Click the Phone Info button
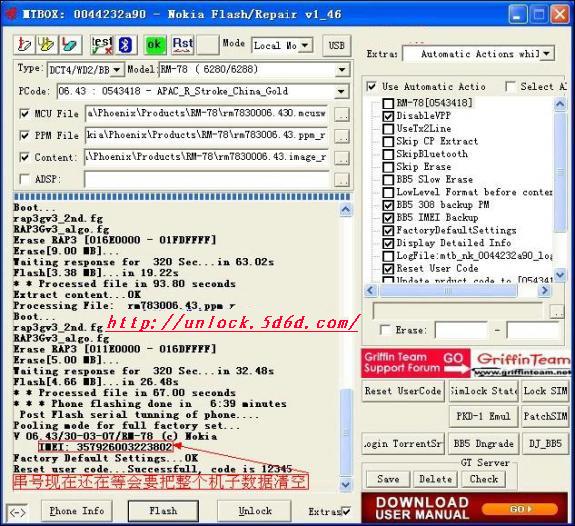The image size is (575, 526). point(77,511)
